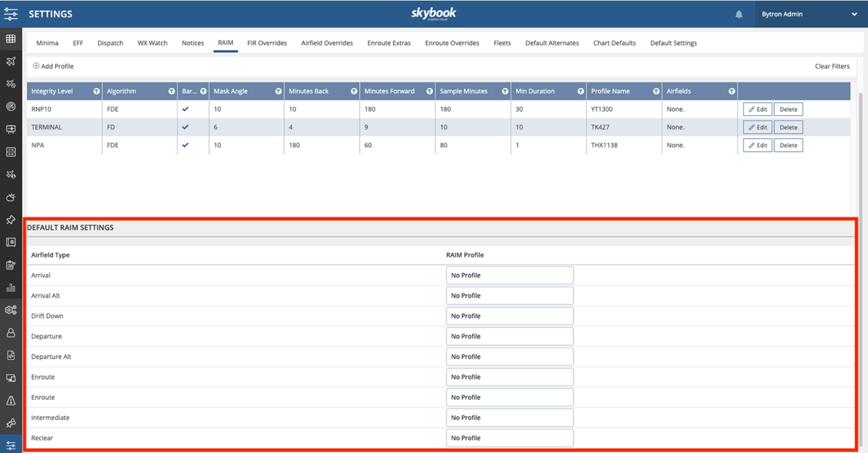Open RAIM Profile dropdown for Departure Alt
The height and width of the screenshot is (453, 868).
(x=510, y=357)
